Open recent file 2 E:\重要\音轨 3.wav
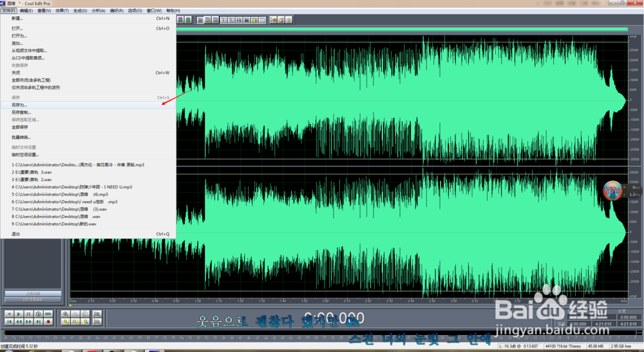 pos(88,172)
